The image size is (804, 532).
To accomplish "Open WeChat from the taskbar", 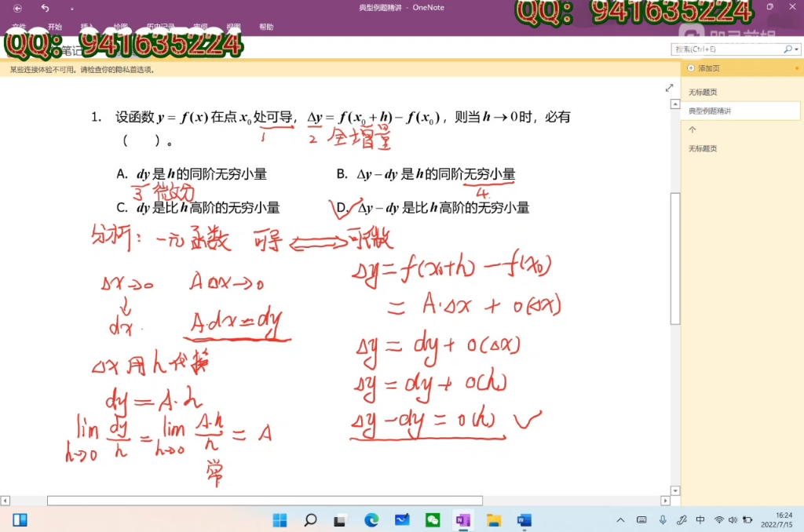I will click(432, 519).
